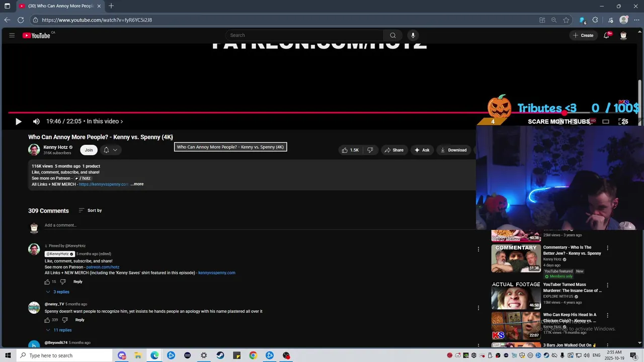Open the Chicken Coop video thumbnail
Viewport: 644px width, 362px height.
point(516,325)
